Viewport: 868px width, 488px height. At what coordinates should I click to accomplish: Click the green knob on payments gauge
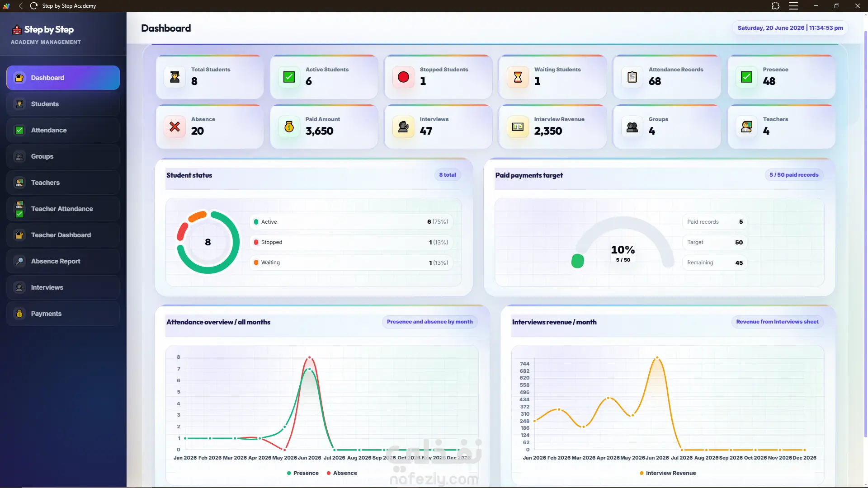(x=577, y=261)
